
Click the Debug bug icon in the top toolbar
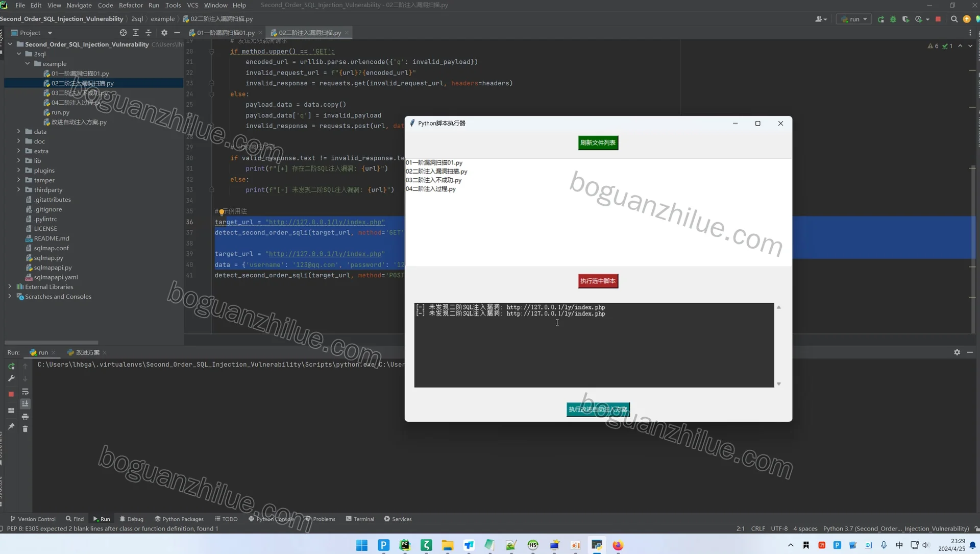[893, 19]
